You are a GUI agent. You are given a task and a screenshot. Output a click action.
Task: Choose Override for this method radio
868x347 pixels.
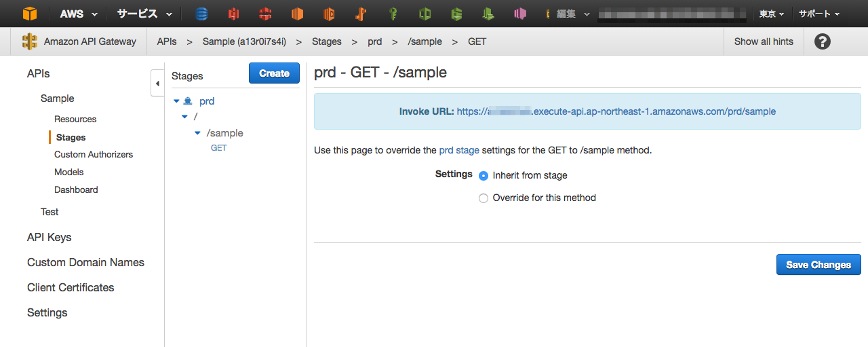[x=484, y=198]
